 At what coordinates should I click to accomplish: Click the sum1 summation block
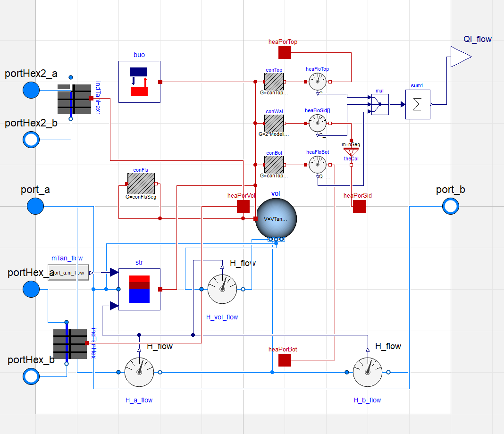click(418, 104)
